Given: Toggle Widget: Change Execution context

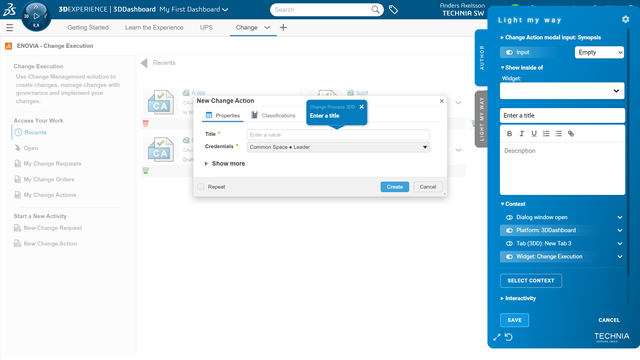Looking at the screenshot, I should coord(509,257).
